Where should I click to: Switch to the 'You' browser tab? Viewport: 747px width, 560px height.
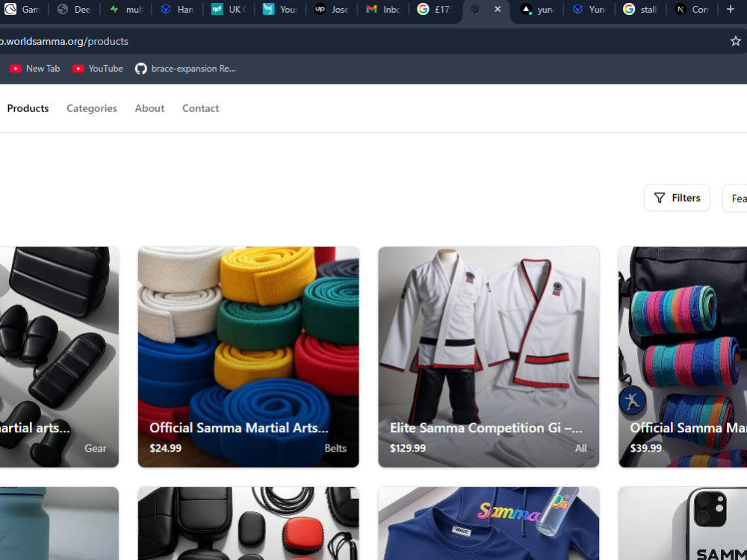279,9
